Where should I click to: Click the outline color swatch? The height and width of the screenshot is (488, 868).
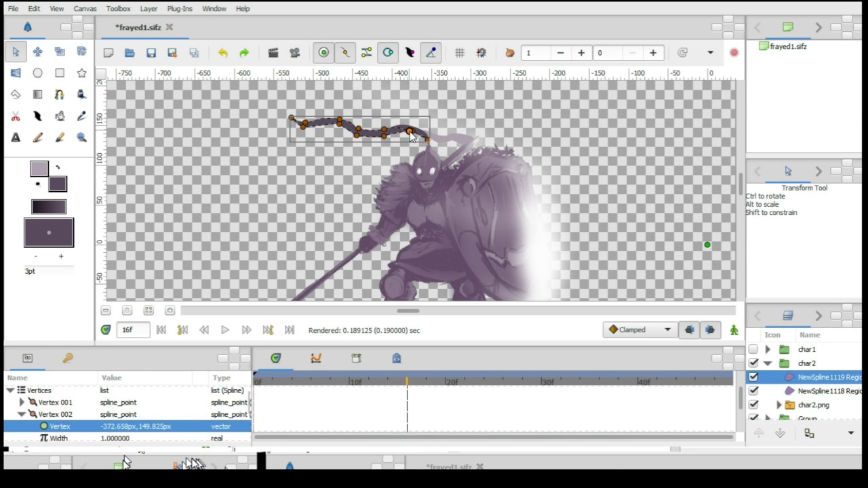click(39, 169)
